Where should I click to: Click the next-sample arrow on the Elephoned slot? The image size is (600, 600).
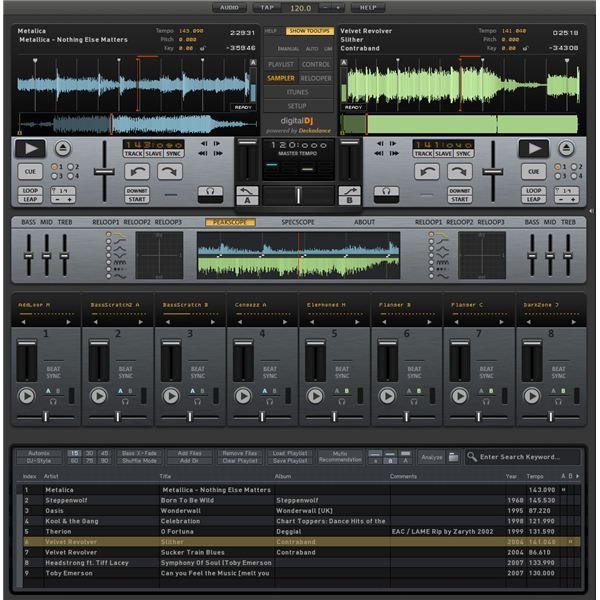coord(357,322)
